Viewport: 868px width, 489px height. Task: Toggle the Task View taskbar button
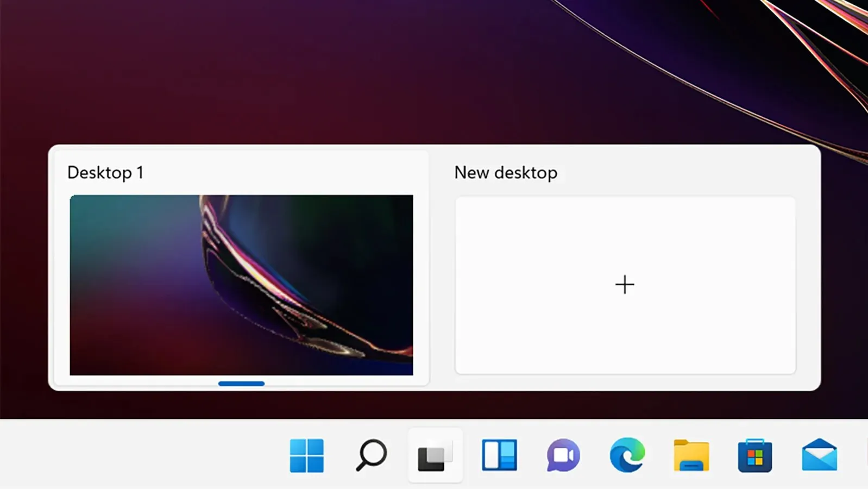pos(435,455)
